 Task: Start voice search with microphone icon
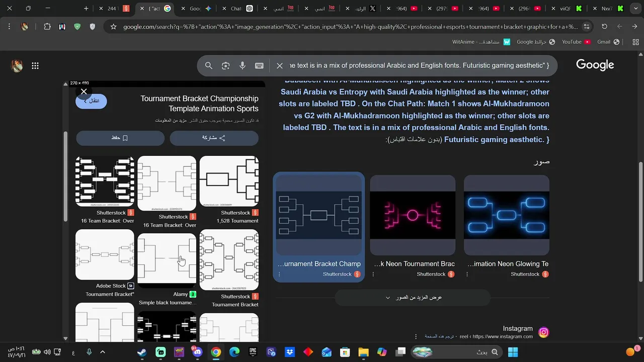[x=243, y=65]
